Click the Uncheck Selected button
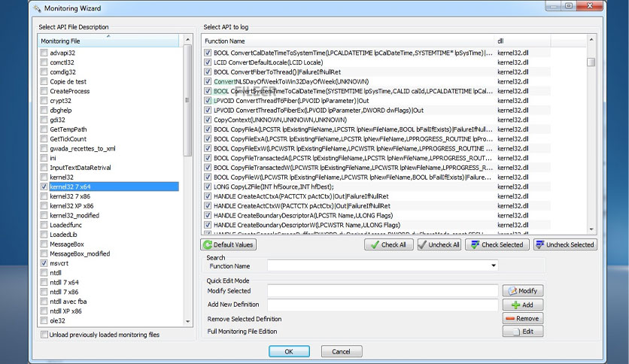The height and width of the screenshot is (364, 629). [x=565, y=244]
